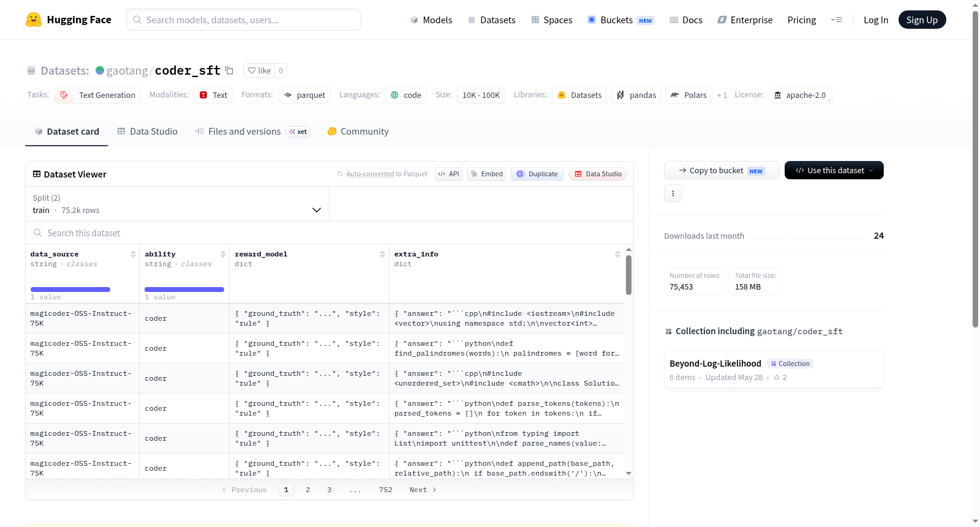The height and width of the screenshot is (527, 980).
Task: Click the Duplicate button
Action: [x=537, y=174]
